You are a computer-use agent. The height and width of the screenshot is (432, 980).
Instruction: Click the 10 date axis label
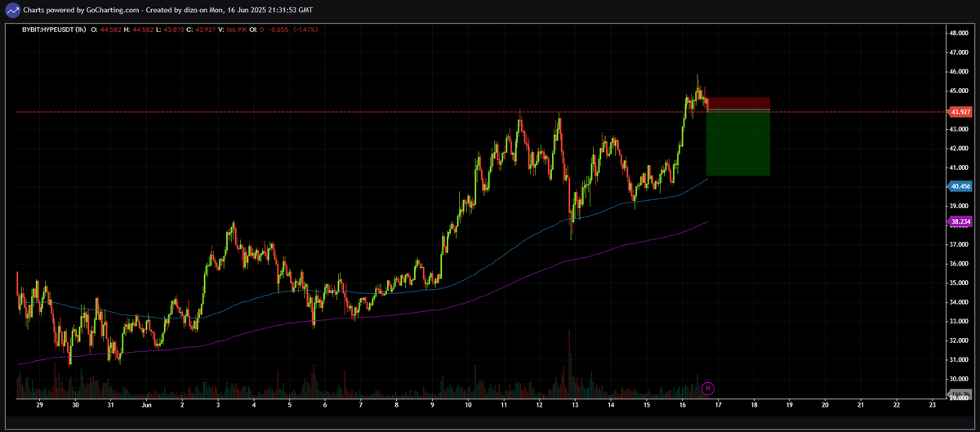pyautogui.click(x=468, y=404)
